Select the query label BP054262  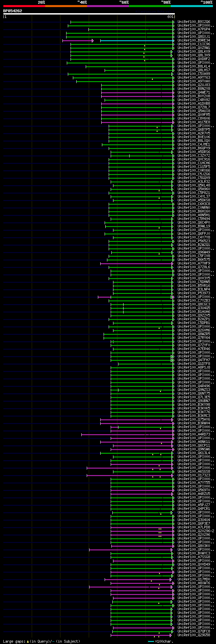click(13, 11)
